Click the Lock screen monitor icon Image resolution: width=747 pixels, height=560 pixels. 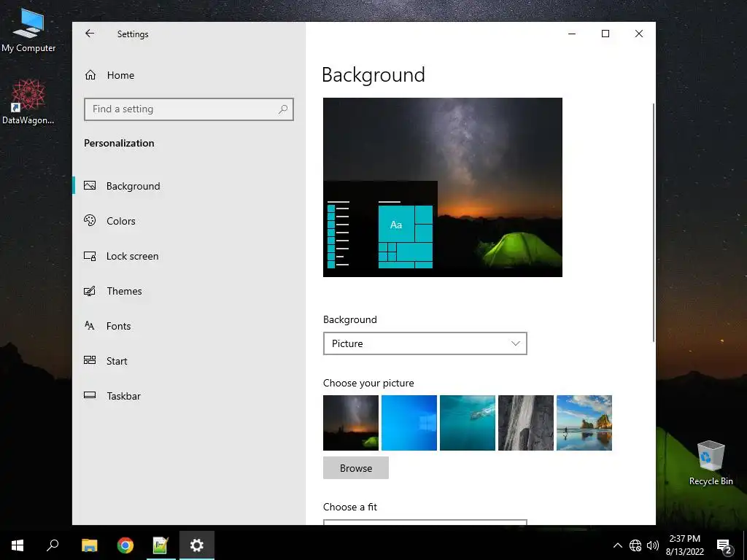coord(90,256)
